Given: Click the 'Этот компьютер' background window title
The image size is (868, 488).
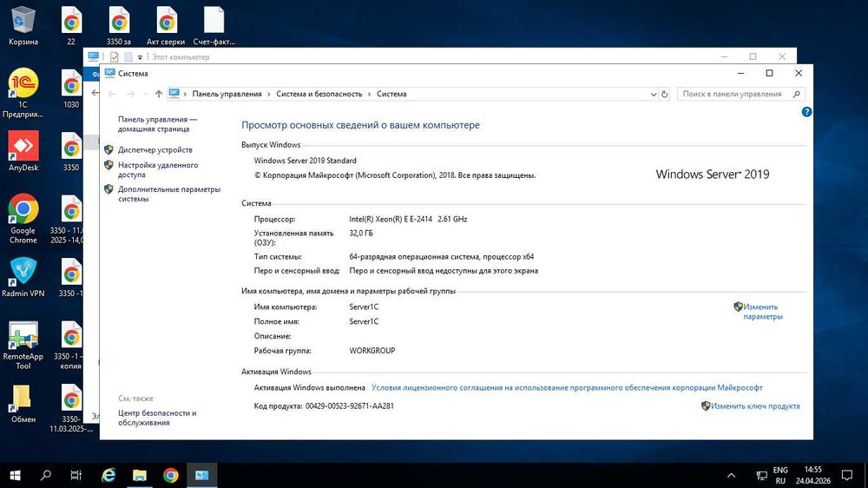Looking at the screenshot, I should (x=181, y=57).
